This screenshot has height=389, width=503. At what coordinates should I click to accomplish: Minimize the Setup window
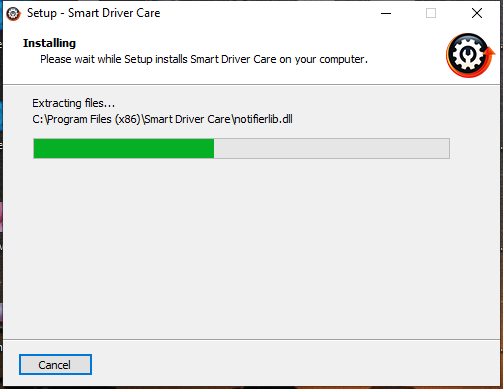386,13
